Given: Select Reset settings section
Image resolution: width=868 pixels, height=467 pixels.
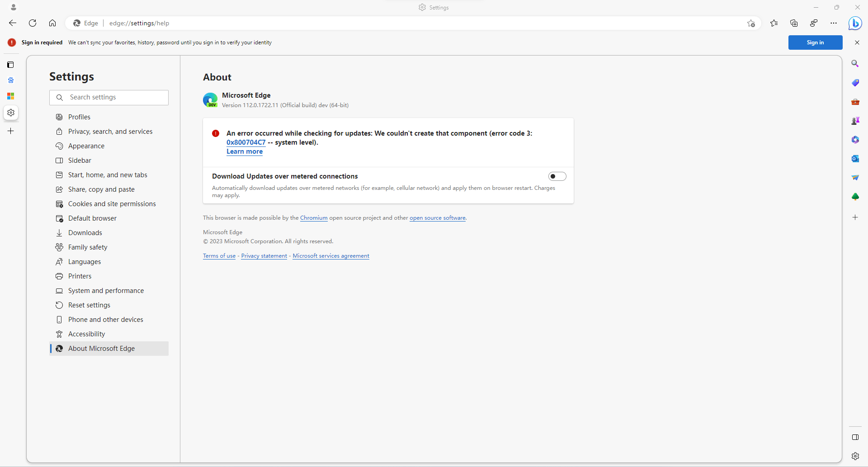Looking at the screenshot, I should pos(109,305).
